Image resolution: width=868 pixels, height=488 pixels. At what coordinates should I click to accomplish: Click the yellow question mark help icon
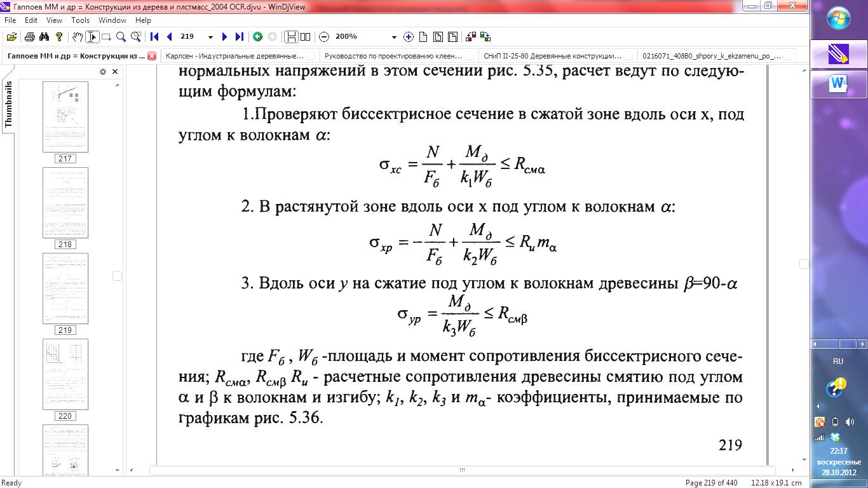click(59, 37)
